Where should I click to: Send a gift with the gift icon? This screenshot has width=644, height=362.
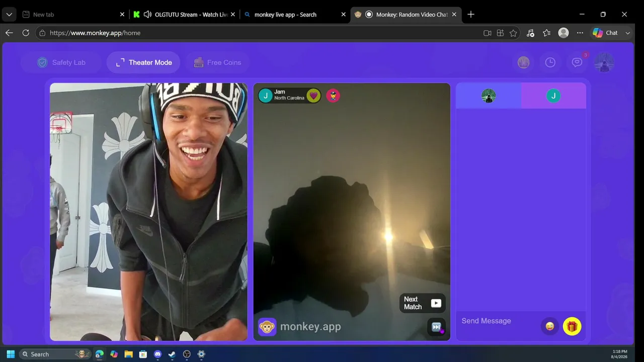pyautogui.click(x=572, y=326)
